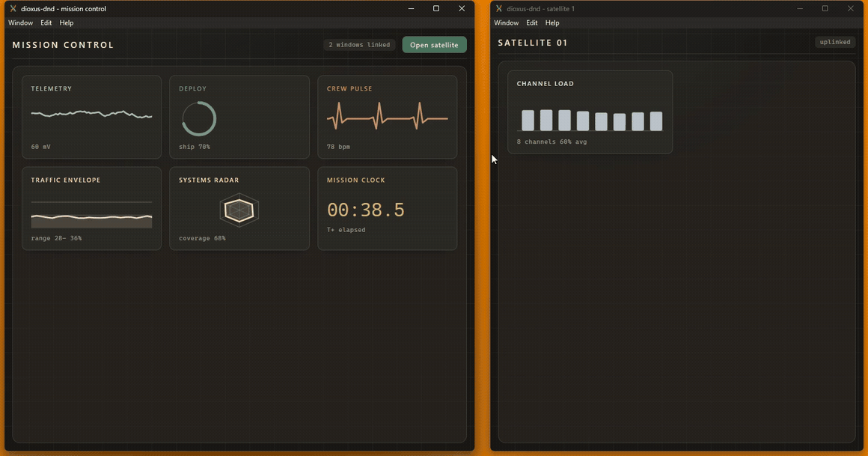The image size is (868, 456).
Task: Close the satellite 1 window
Action: point(851,8)
